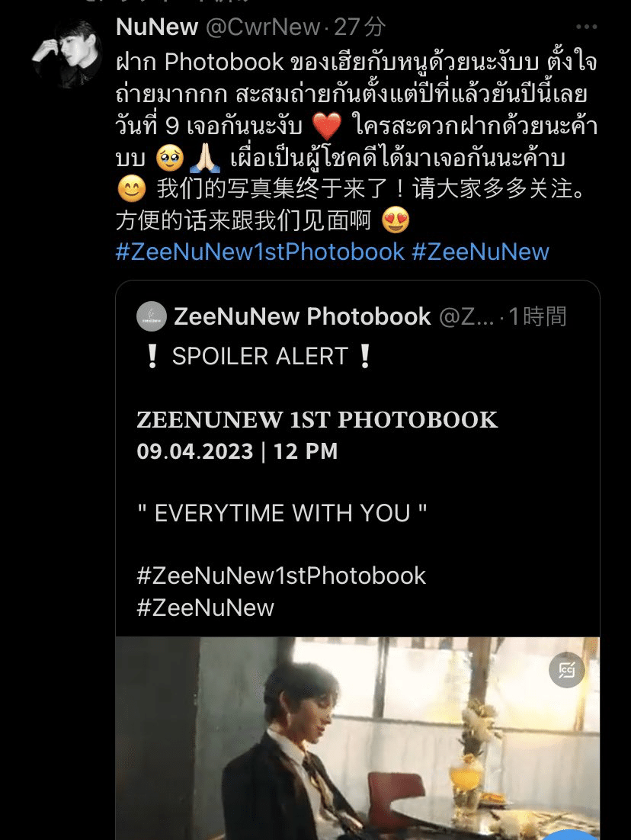Open the #ZeeNuNew hashtag in NuNew's tweet
Image resolution: width=631 pixels, height=840 pixels.
[x=480, y=252]
